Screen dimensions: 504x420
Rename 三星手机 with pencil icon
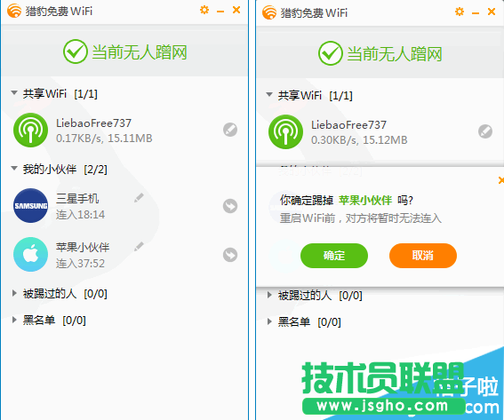click(139, 198)
